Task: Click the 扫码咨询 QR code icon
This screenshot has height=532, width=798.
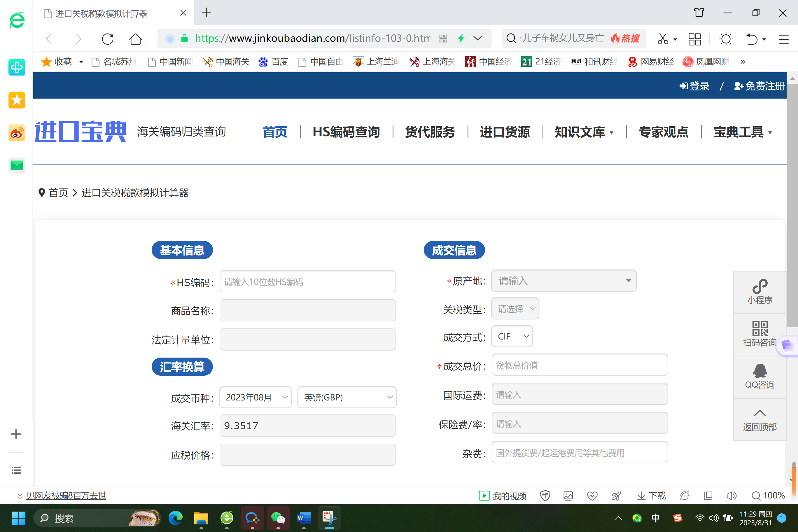Action: [x=760, y=334]
